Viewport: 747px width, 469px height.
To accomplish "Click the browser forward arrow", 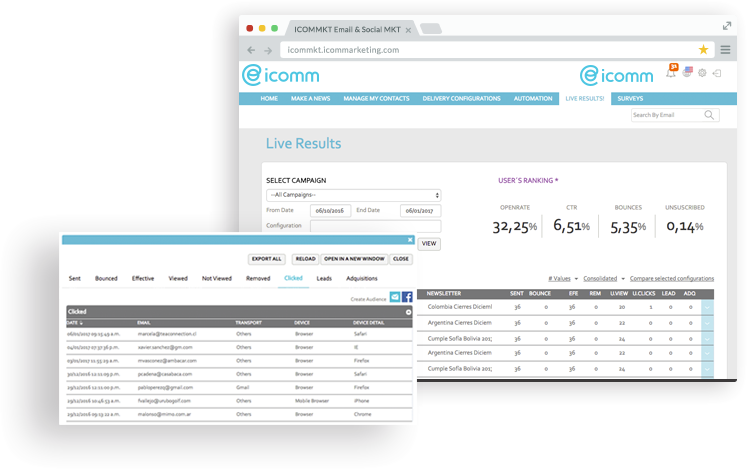I will coord(268,50).
